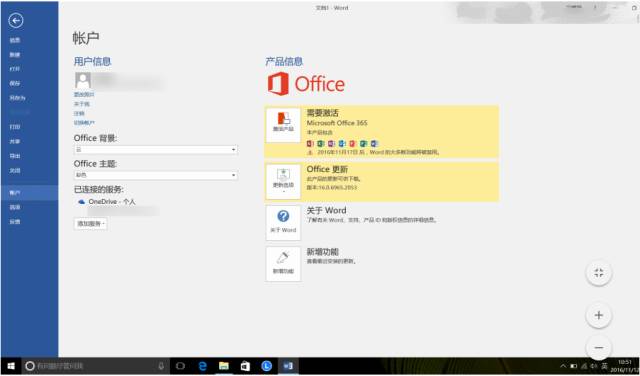This screenshot has width=640, height=376.
Task: Open Task View from the taskbar
Action: tap(180, 366)
